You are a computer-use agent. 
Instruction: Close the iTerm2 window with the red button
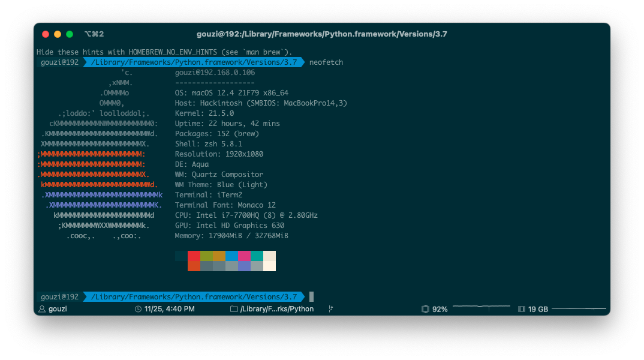point(46,34)
